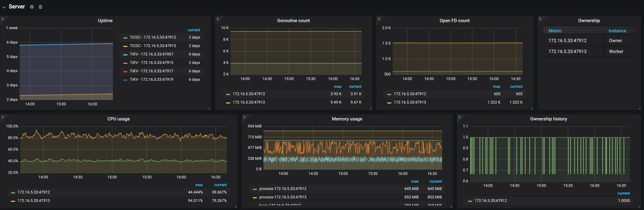
Task: Open the Memory usage panel title menu
Action: (x=347, y=119)
